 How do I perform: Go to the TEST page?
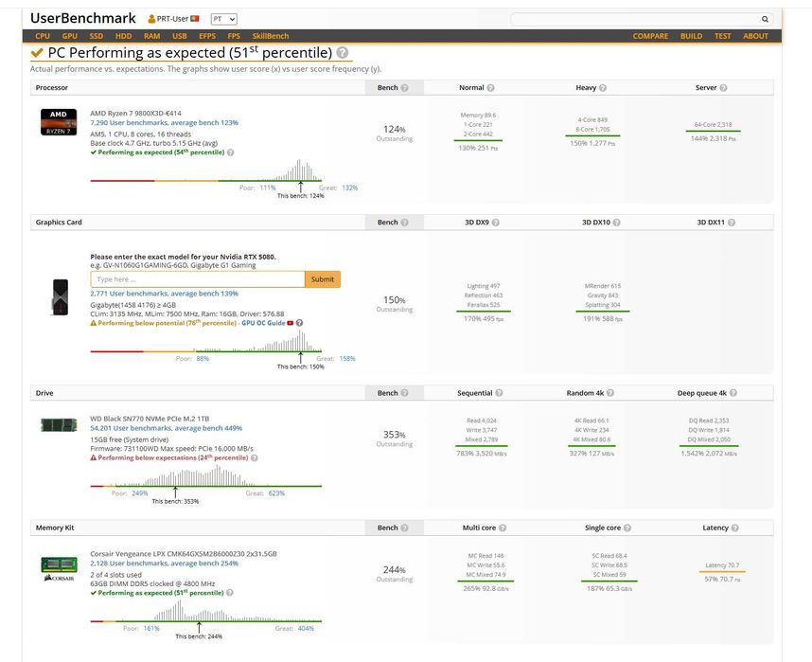pos(722,36)
